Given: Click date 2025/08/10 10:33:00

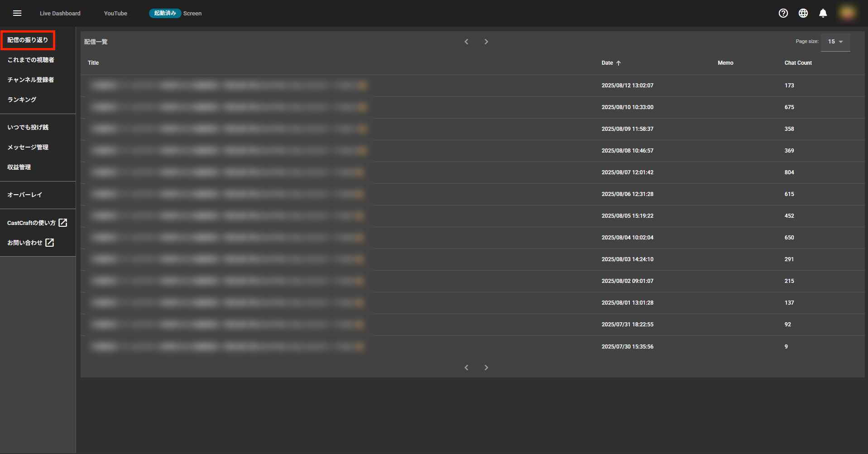Looking at the screenshot, I should tap(627, 107).
